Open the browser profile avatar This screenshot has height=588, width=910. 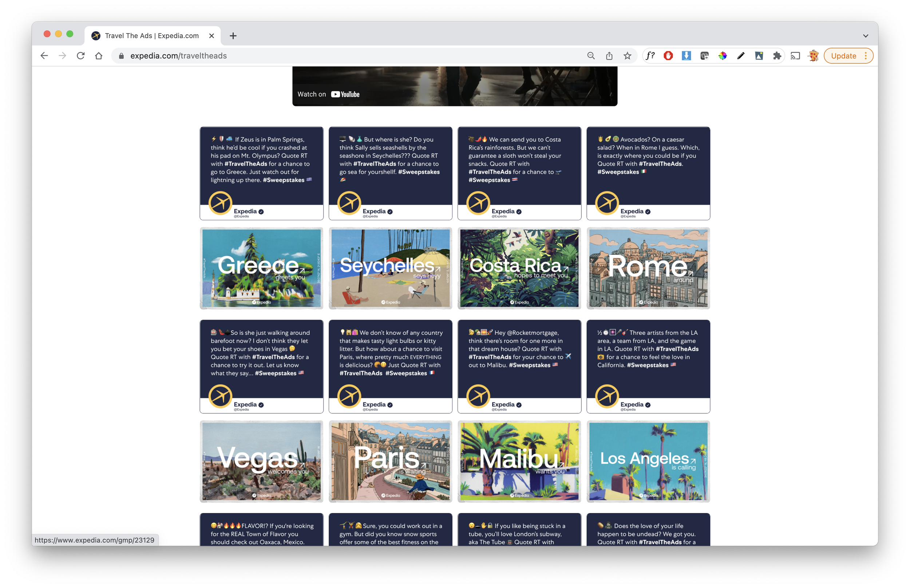click(814, 56)
